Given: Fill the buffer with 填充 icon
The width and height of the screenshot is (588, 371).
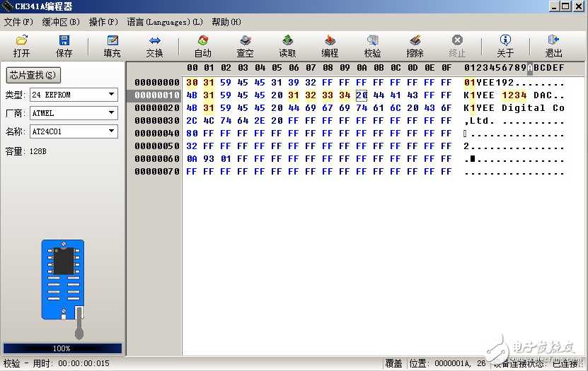Looking at the screenshot, I should (x=112, y=46).
